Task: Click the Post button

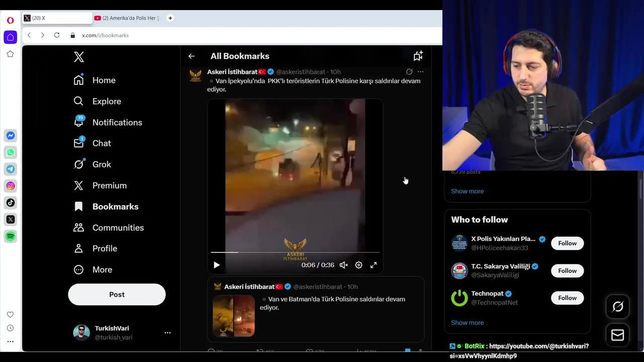Action: tap(117, 295)
